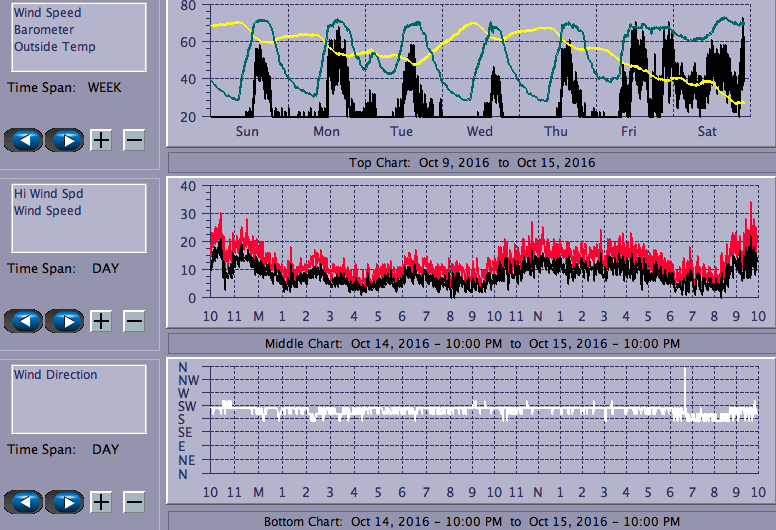Choose Wind Speed in the middle chart list

47,211
